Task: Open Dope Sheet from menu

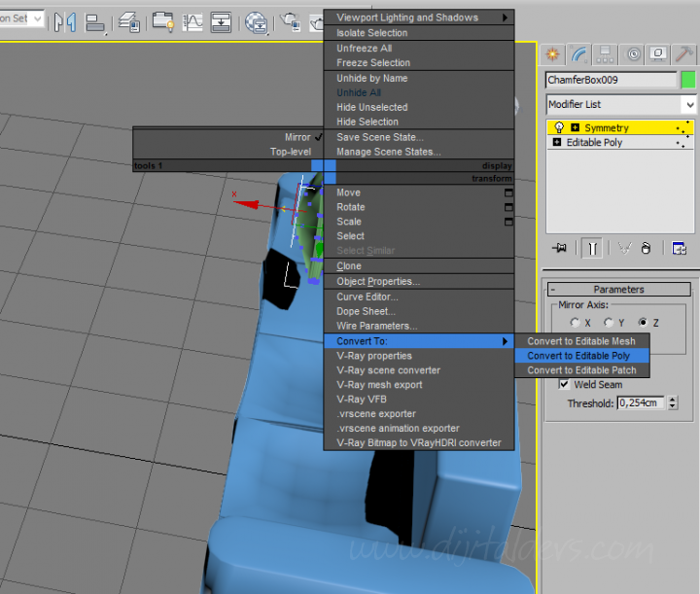Action: tap(419, 311)
